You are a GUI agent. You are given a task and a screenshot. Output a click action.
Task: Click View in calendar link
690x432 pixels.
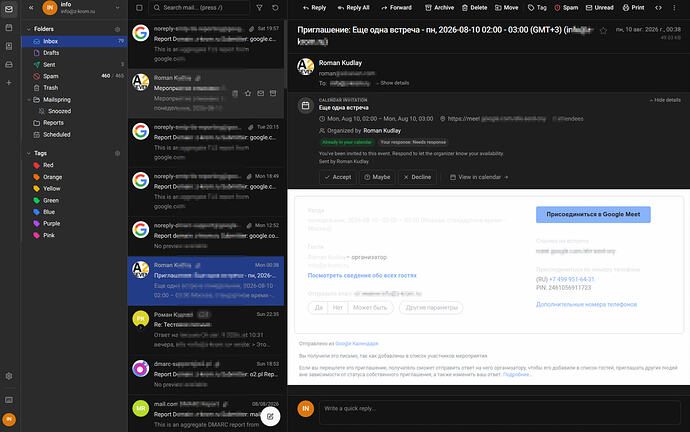point(479,177)
